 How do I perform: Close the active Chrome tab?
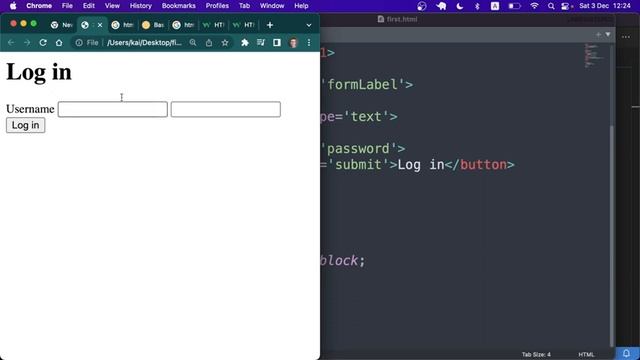100,25
